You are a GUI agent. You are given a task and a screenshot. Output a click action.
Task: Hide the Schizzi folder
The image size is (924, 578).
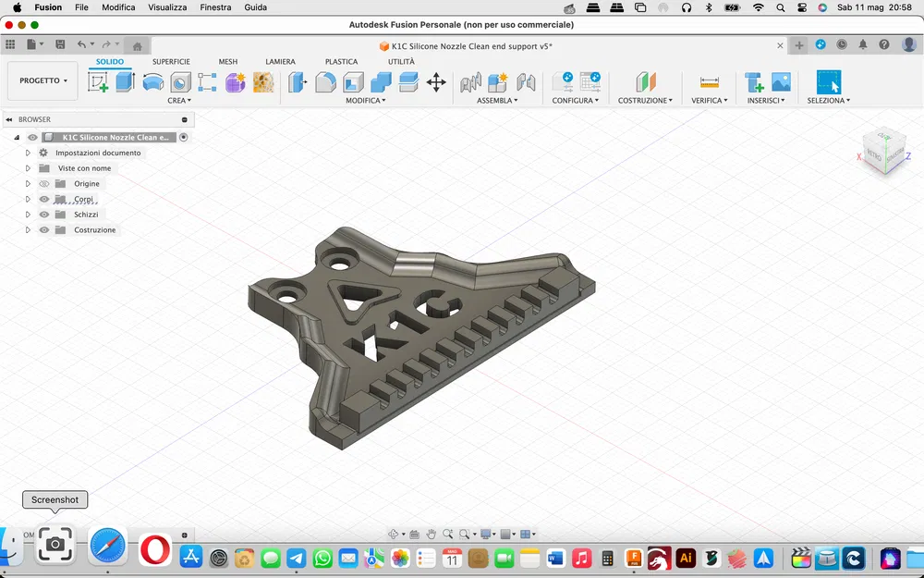click(x=43, y=214)
